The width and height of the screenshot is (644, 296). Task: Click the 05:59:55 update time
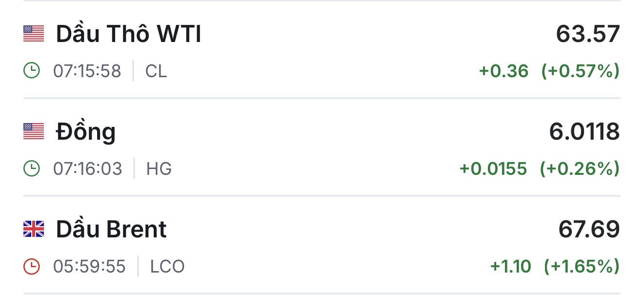[89, 267]
